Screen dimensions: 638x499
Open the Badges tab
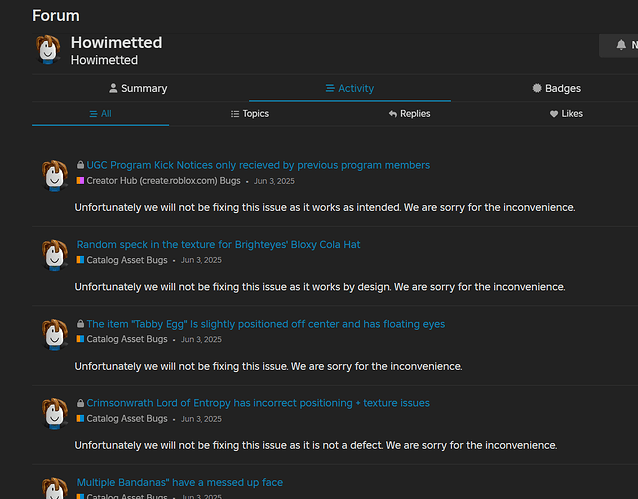(x=556, y=88)
